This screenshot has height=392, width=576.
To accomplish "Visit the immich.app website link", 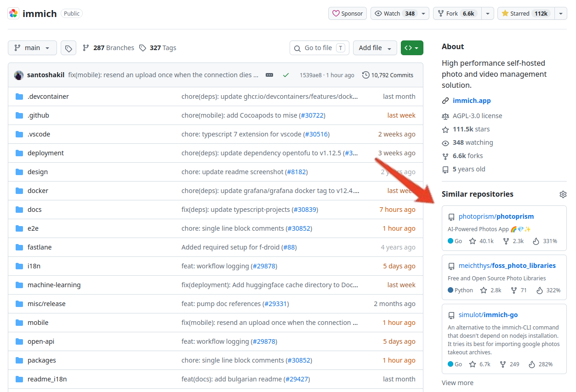I will click(x=472, y=101).
